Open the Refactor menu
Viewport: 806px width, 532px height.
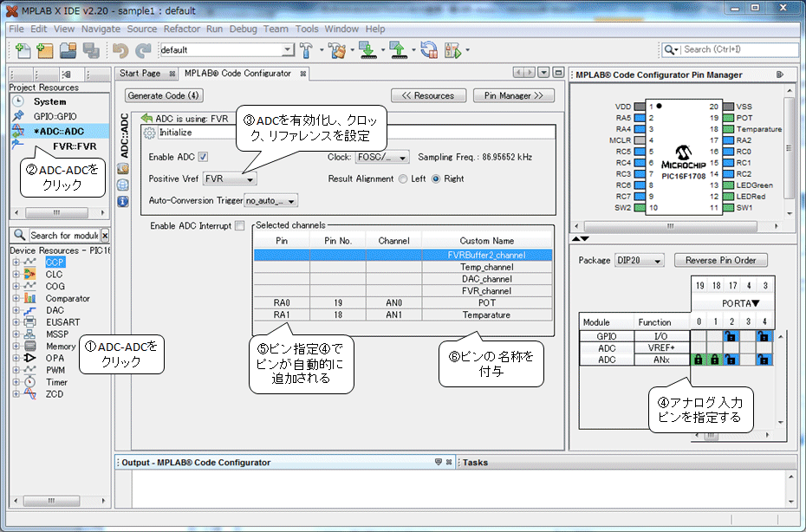(181, 29)
